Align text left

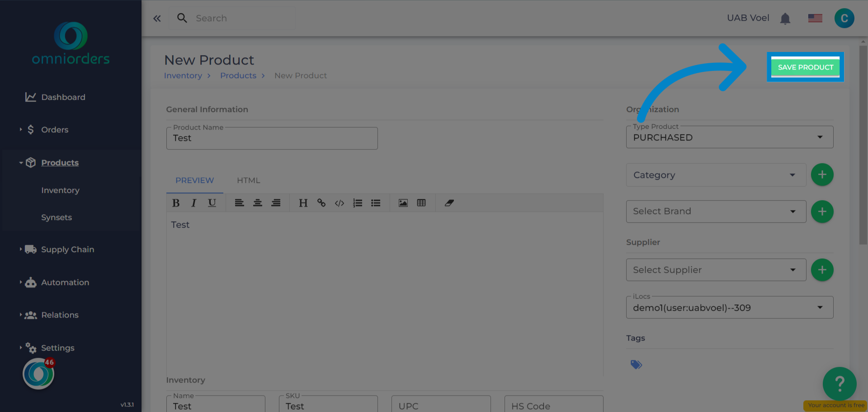[240, 203]
